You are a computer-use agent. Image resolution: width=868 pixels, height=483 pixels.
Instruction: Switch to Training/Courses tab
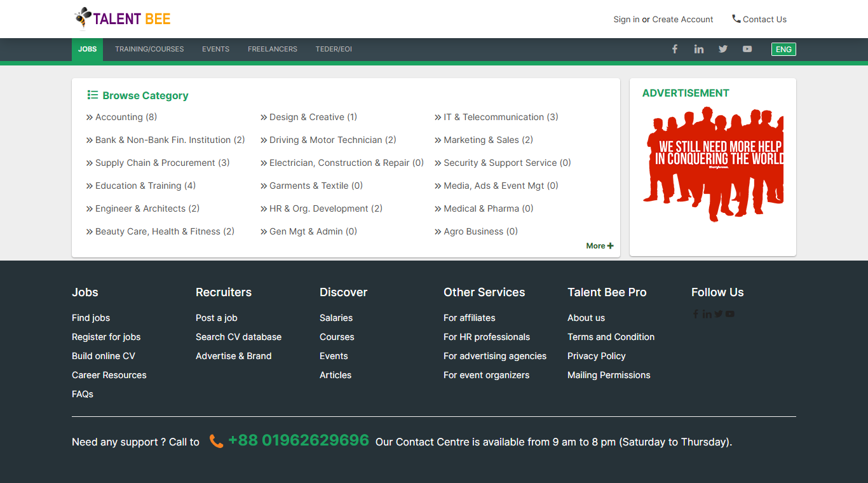[149, 49]
